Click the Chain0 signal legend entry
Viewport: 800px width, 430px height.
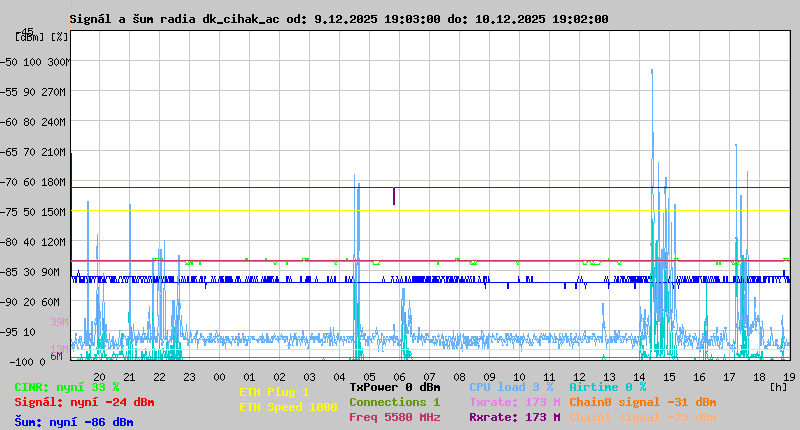point(642,402)
